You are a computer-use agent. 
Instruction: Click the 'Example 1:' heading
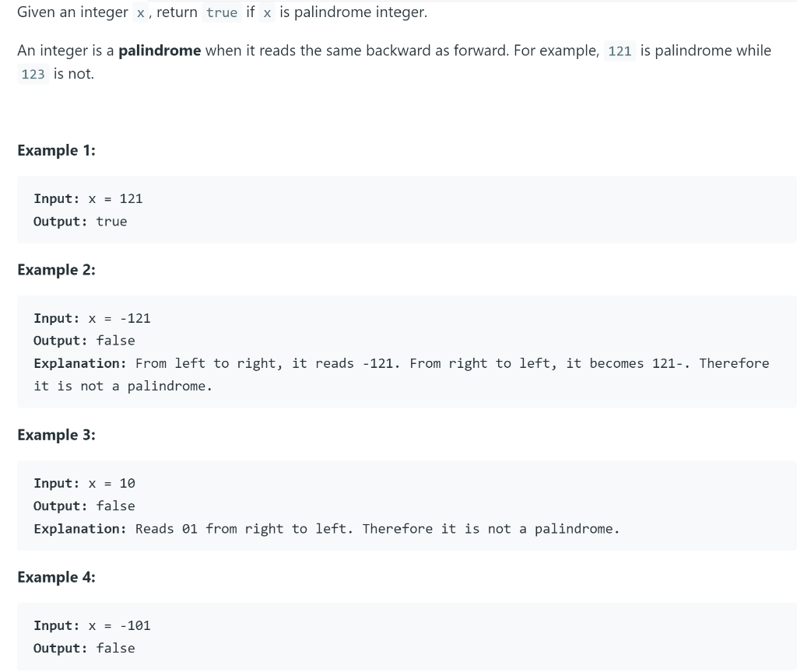pyautogui.click(x=56, y=150)
